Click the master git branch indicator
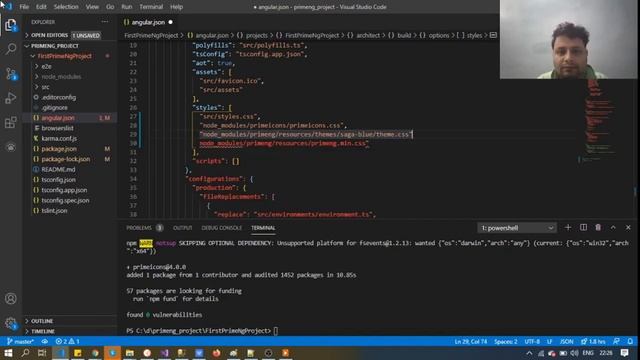Viewport: 640px width, 360px height. [x=20, y=341]
